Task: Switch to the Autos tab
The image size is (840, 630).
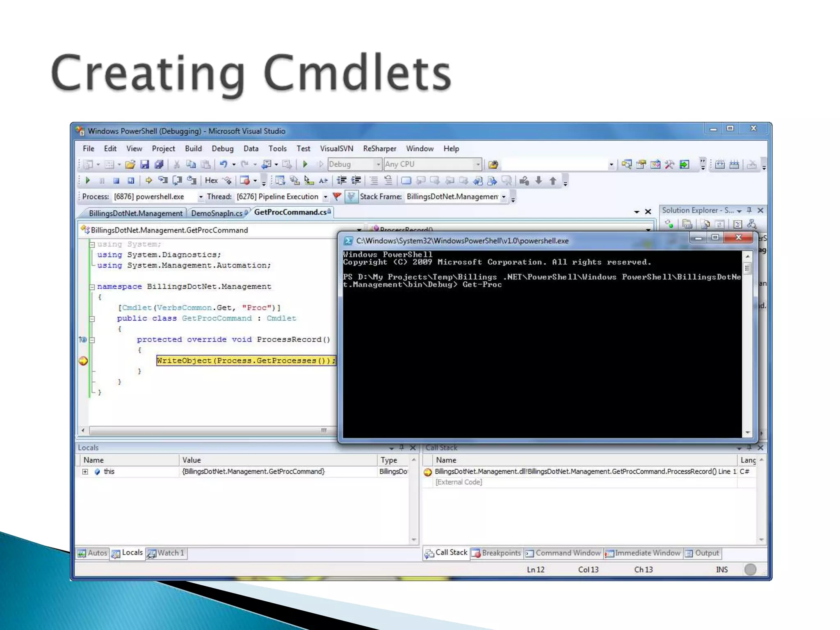Action: 93,553
